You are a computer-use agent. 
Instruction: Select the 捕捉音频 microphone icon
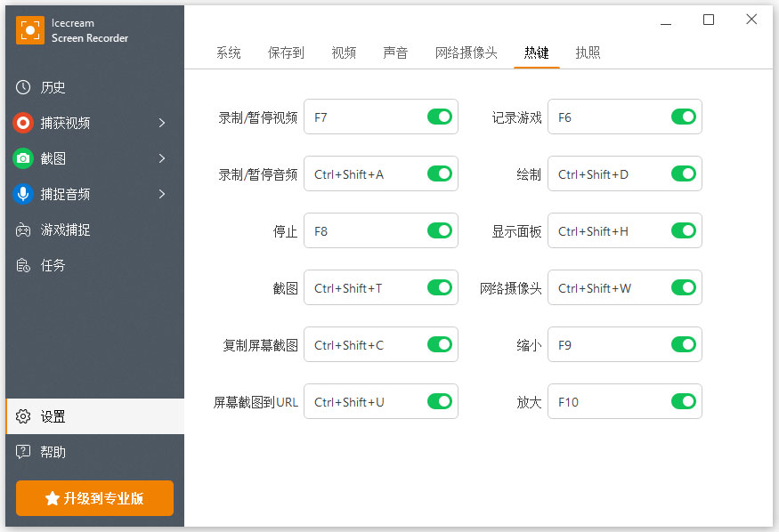coord(20,194)
